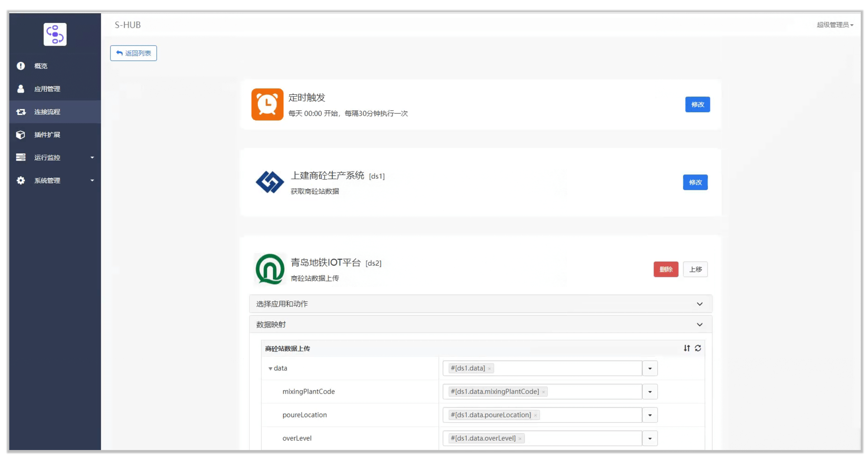
Task: Select 连接流程 in the sidebar
Action: tap(55, 112)
